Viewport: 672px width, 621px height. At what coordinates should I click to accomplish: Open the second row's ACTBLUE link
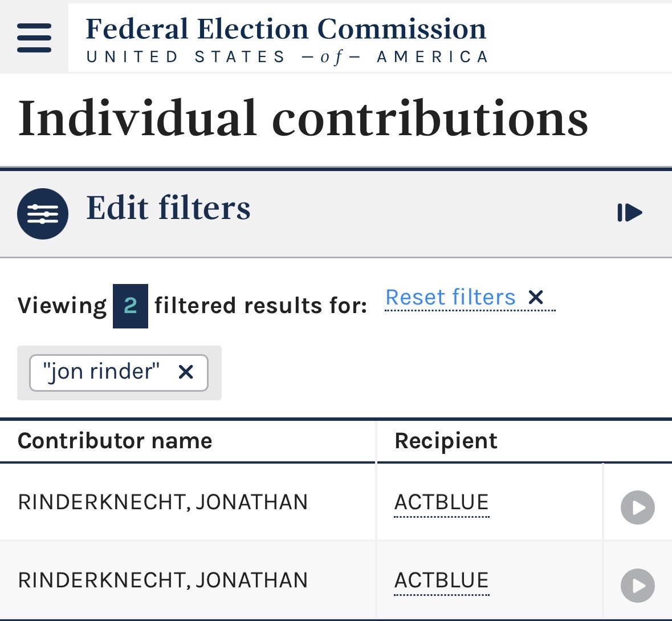[442, 581]
